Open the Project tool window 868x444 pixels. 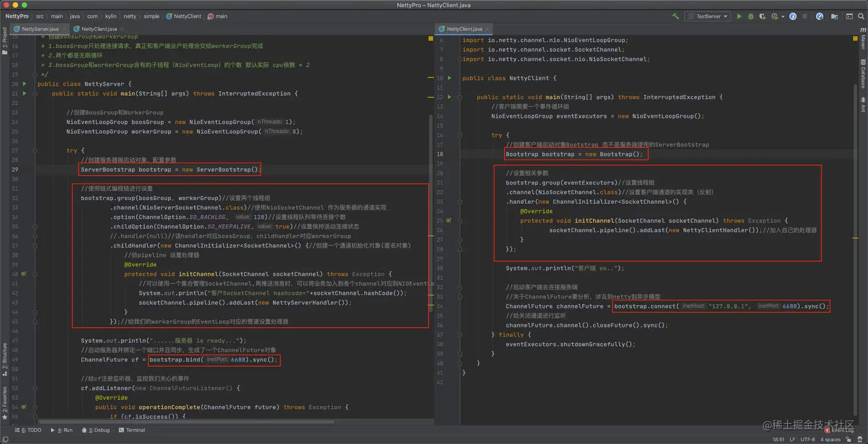coord(5,42)
